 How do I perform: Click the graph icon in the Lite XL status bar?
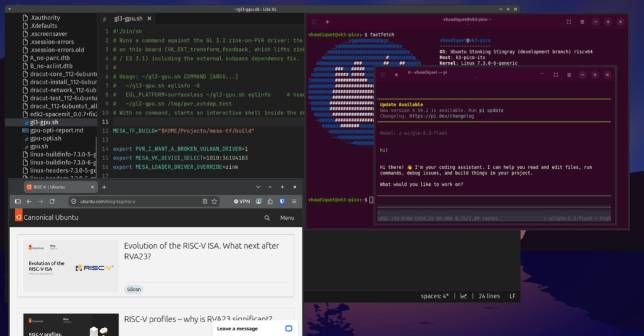pos(464,296)
